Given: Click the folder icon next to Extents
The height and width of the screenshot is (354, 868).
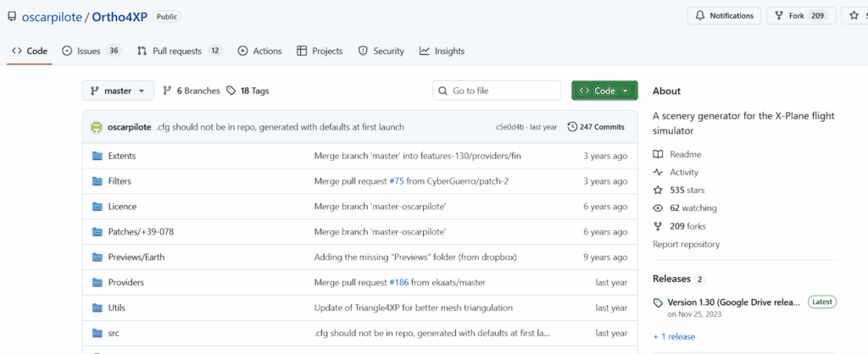Looking at the screenshot, I should click(98, 156).
